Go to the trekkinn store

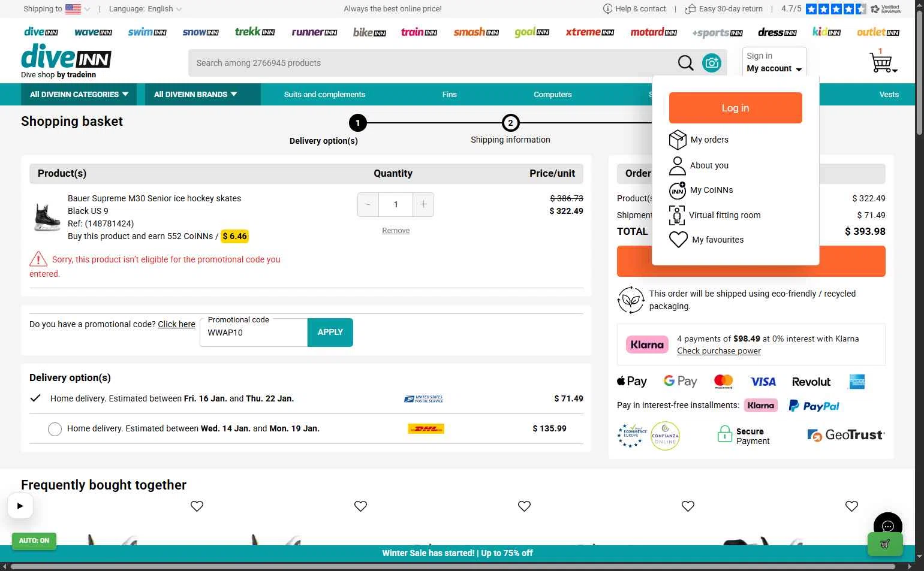click(255, 32)
